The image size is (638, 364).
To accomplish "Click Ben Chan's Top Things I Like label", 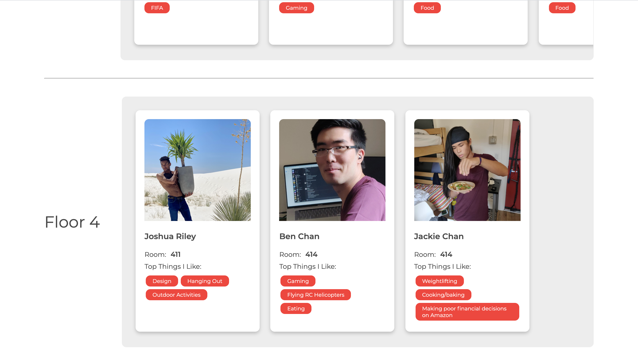I will click(308, 267).
